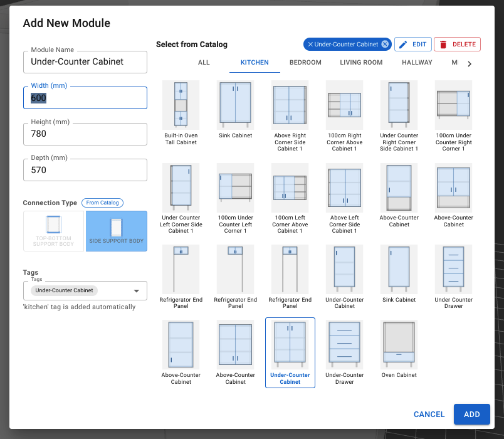504x439 pixels.
Task: Open the Tags dropdown arrow
Action: click(137, 291)
